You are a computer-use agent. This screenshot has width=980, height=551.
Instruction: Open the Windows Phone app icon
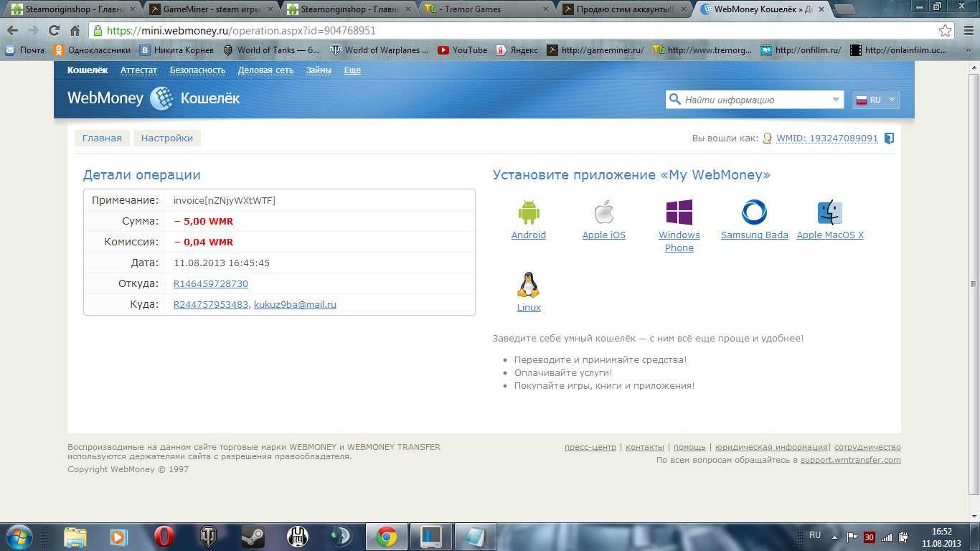coord(679,213)
